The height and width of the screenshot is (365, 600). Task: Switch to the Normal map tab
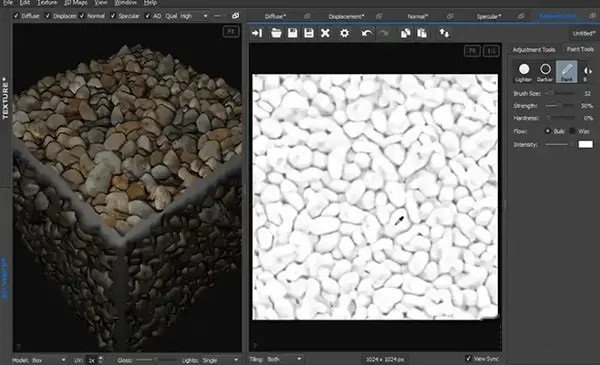coord(417,16)
